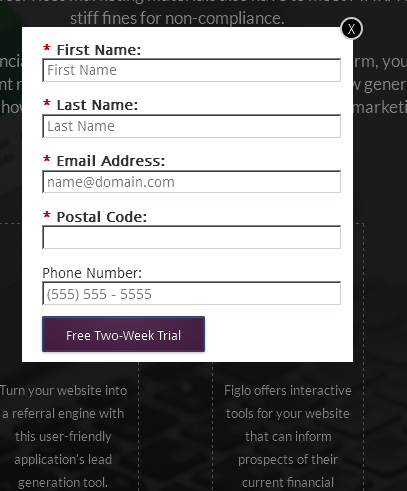Click the 'Phone Number:' label
The width and height of the screenshot is (407, 491).
92,273
